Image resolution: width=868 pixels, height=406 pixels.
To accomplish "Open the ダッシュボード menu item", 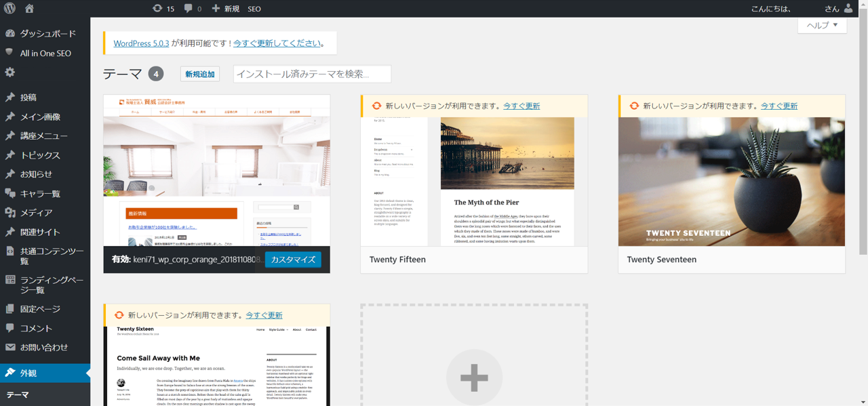I will tap(47, 33).
